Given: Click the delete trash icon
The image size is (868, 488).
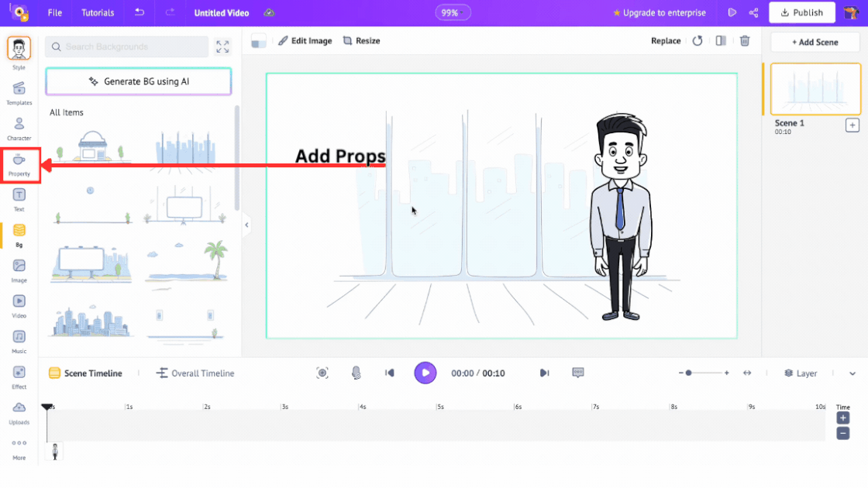Looking at the screenshot, I should point(745,41).
